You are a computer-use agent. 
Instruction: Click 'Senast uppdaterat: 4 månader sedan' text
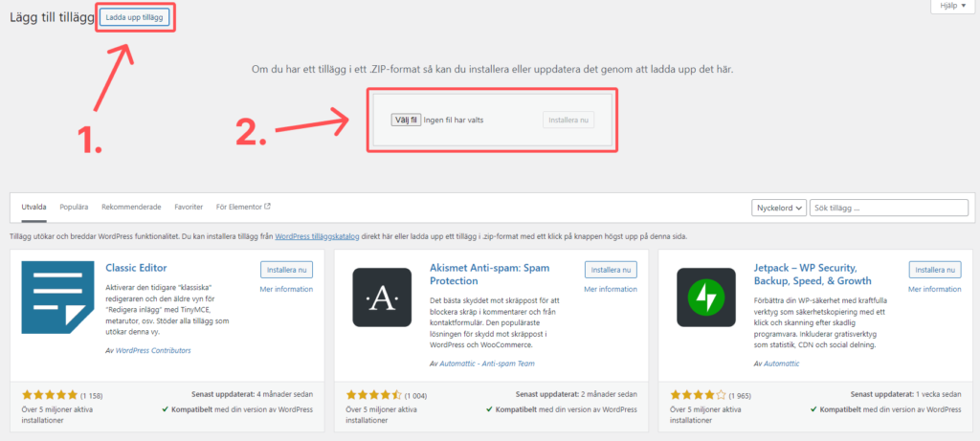click(x=253, y=395)
